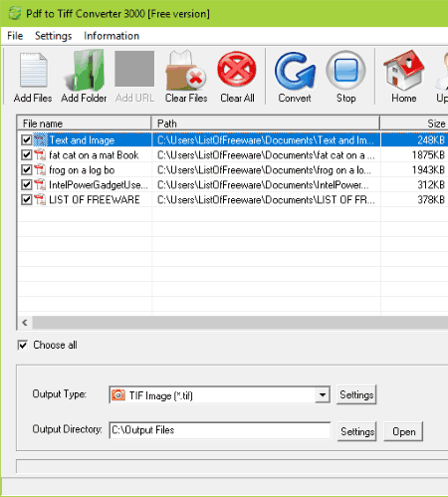This screenshot has height=497, width=448.
Task: Open the Information menu
Action: click(112, 36)
